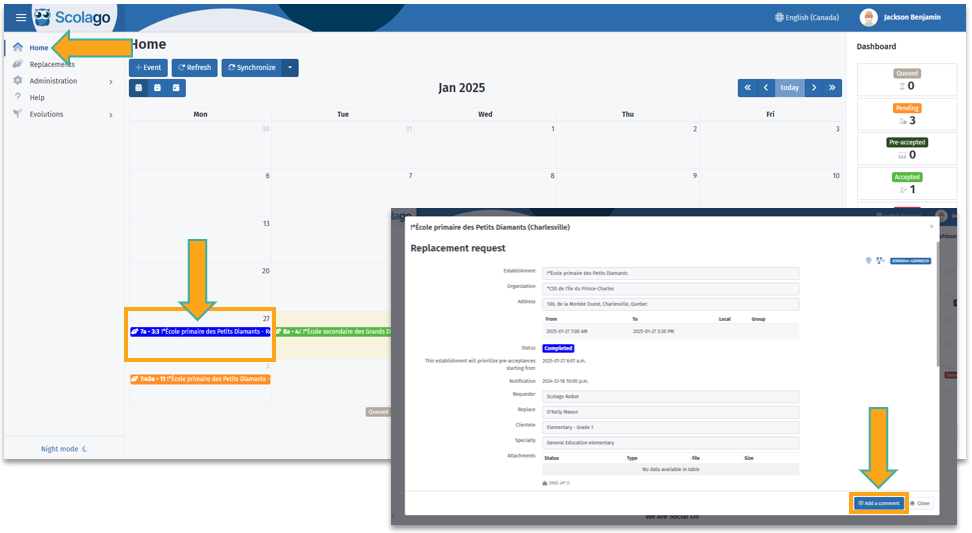This screenshot has width=972, height=533.
Task: Click the Organization field in dialog
Action: click(671, 289)
